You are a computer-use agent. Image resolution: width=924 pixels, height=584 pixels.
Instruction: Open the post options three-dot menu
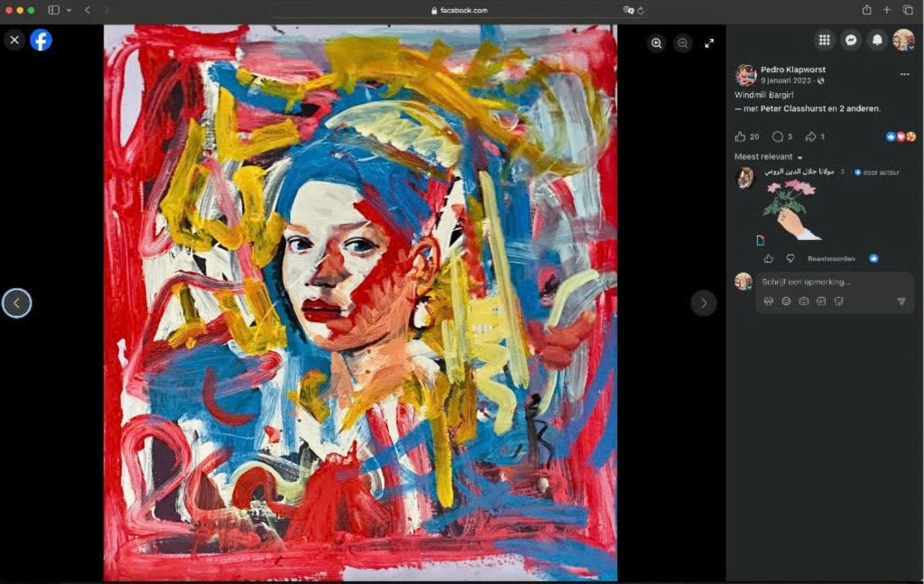point(904,74)
